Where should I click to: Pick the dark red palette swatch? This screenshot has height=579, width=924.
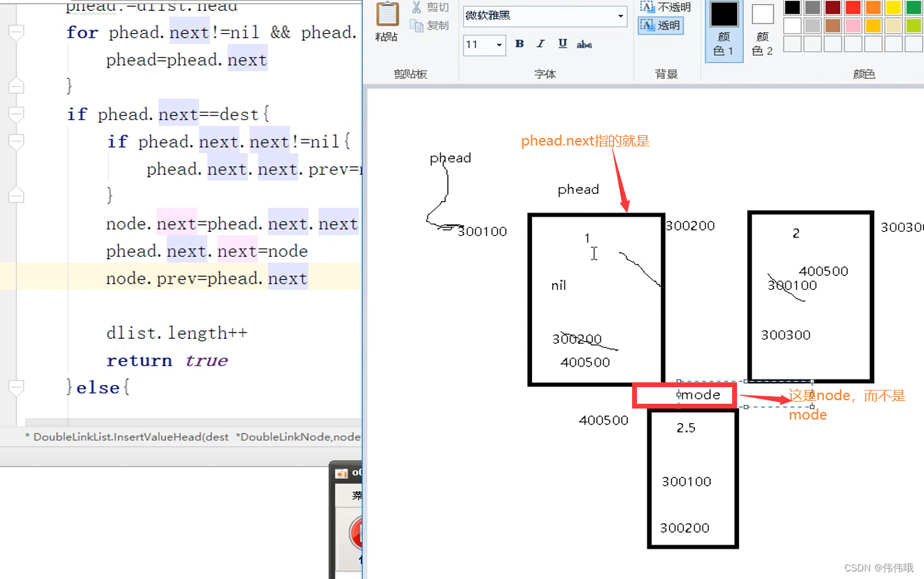click(833, 8)
